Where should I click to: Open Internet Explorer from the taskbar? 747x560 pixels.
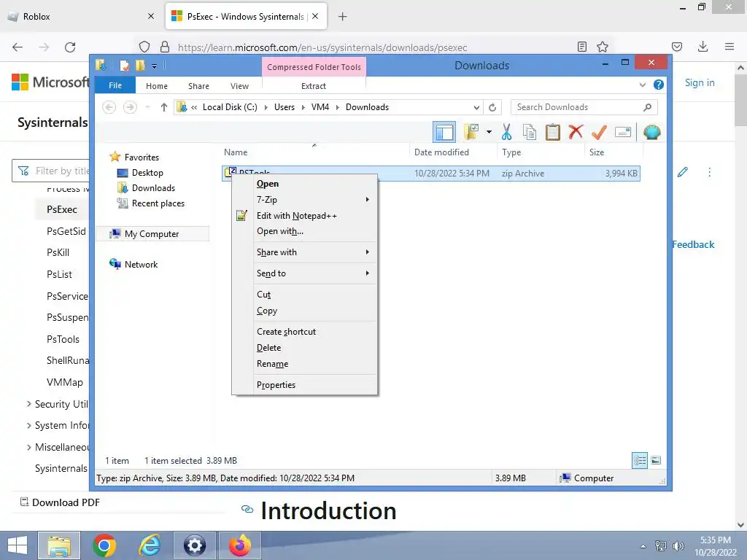coord(149,545)
